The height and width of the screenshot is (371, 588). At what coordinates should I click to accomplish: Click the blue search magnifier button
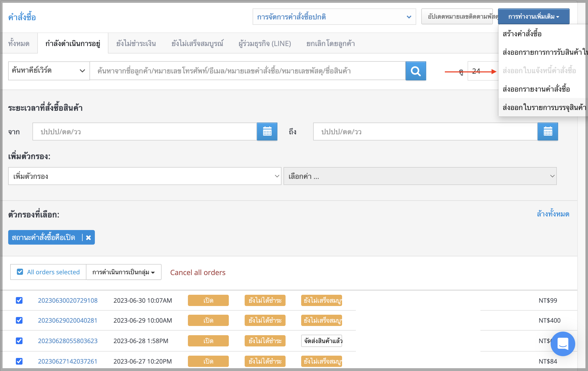[x=416, y=71]
